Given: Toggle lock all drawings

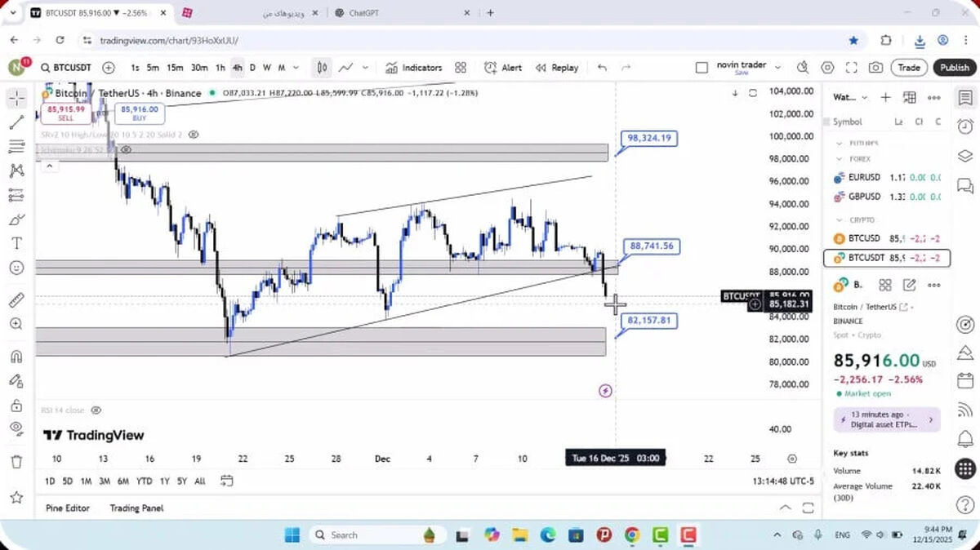Looking at the screenshot, I should click(16, 405).
